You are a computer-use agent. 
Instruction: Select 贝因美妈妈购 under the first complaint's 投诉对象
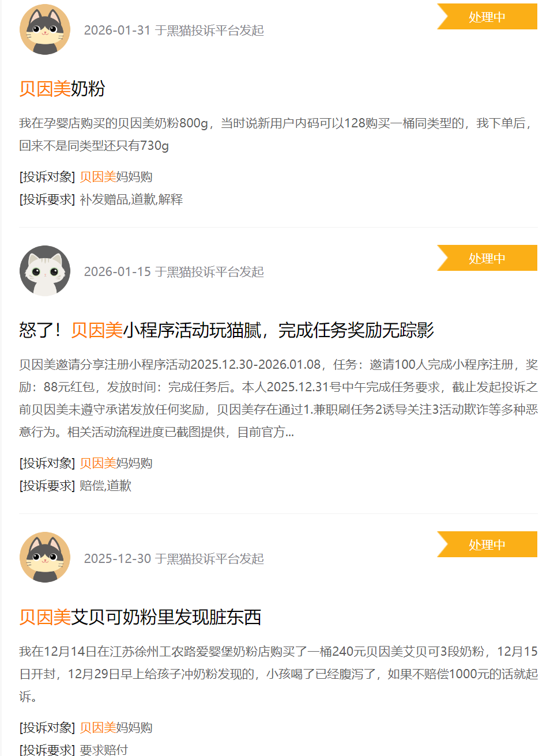click(116, 177)
